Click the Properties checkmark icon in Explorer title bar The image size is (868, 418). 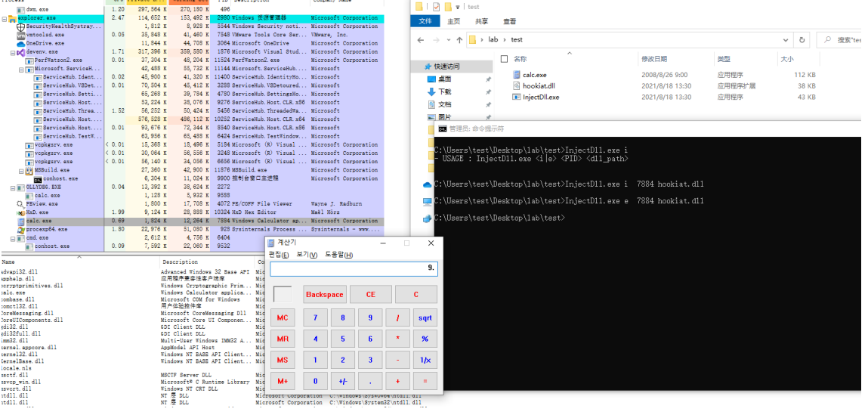pos(435,7)
